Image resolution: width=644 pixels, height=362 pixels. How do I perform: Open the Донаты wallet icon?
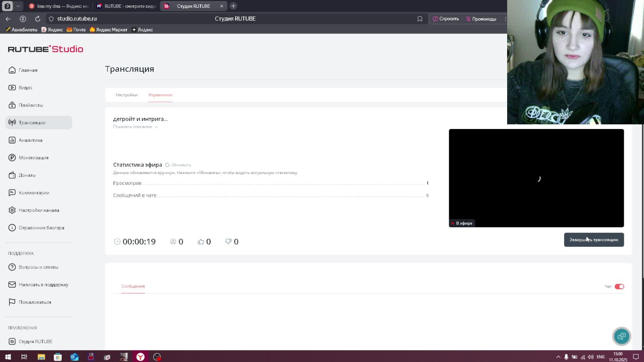[x=12, y=175]
